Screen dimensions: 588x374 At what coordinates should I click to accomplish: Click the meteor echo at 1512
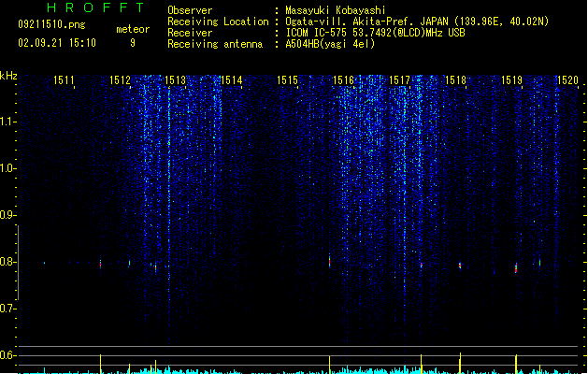coord(129,263)
